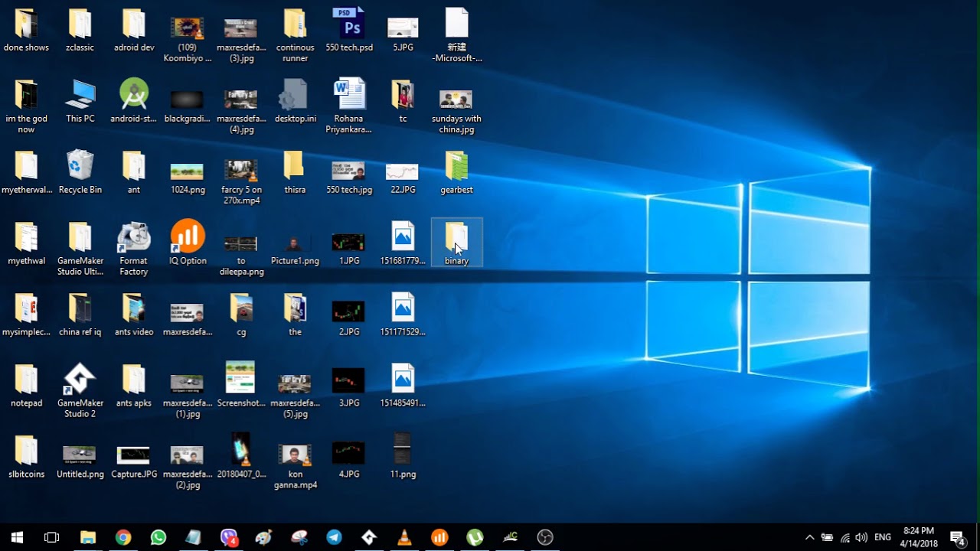Select the Recycle Bin icon
Screen dimensions: 980x551
pos(80,171)
